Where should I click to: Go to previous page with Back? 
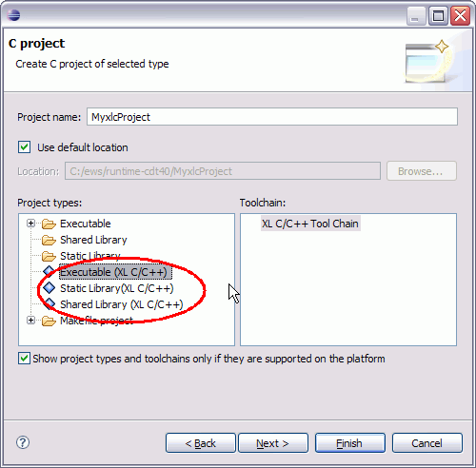pos(201,443)
